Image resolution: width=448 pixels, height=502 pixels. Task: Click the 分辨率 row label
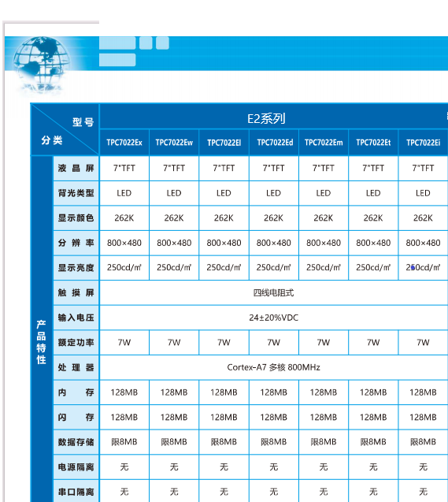click(x=76, y=243)
